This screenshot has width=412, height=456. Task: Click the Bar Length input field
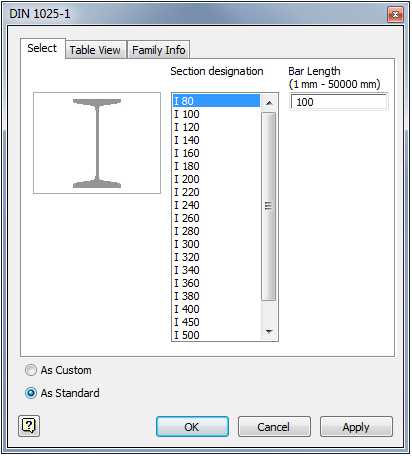point(338,102)
